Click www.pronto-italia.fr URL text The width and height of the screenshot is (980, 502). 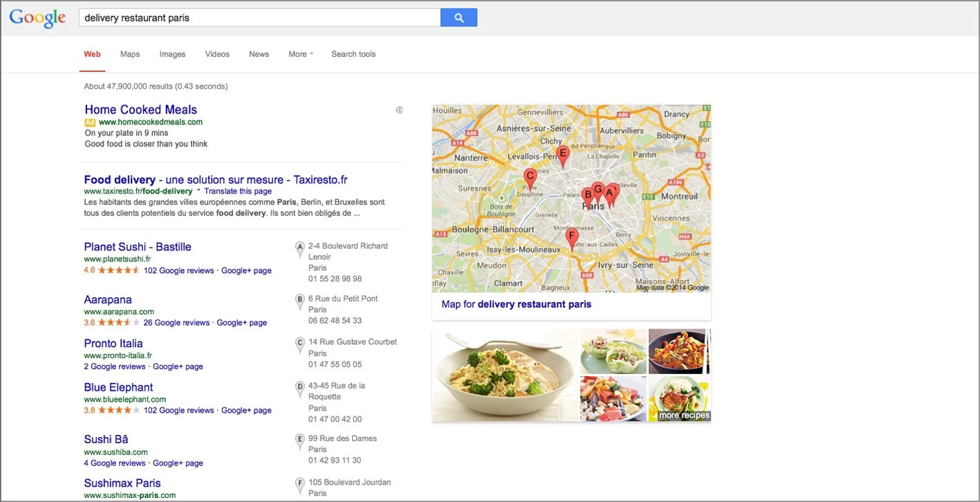click(x=118, y=355)
